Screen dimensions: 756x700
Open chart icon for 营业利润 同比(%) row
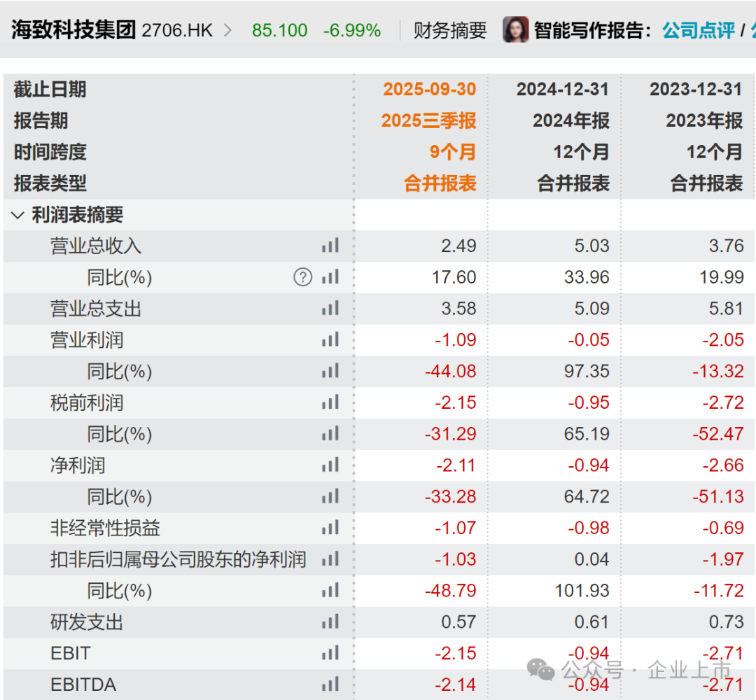[330, 371]
